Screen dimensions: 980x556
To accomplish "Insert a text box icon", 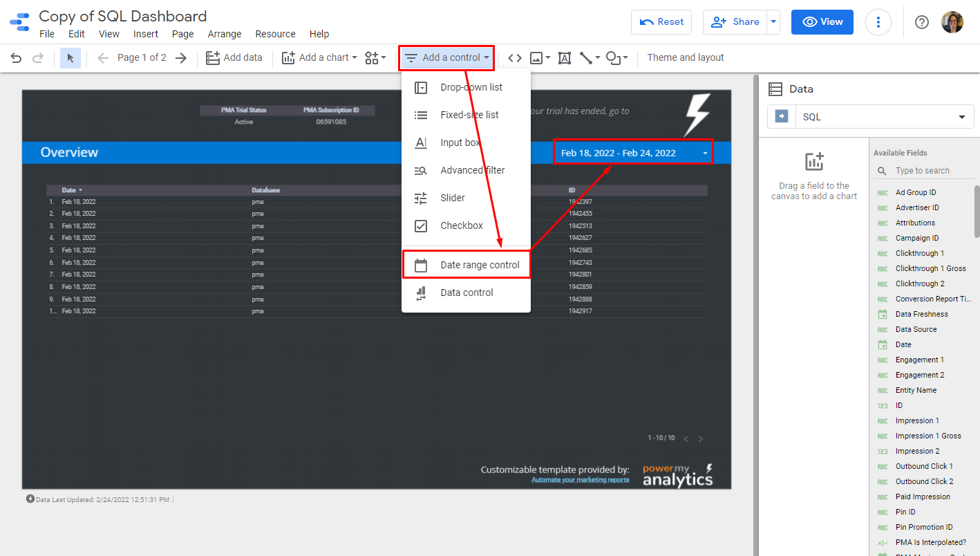I will point(565,58).
